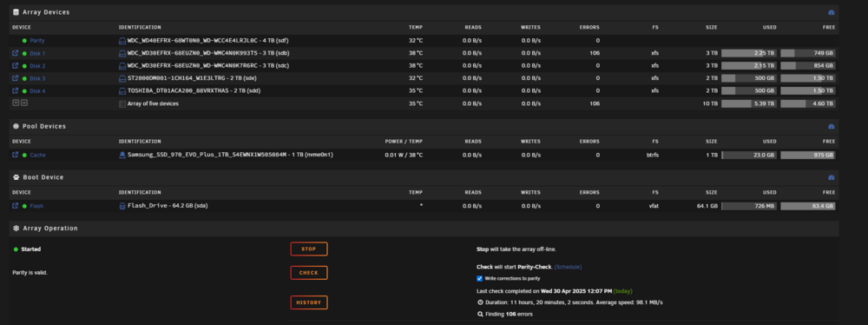The height and width of the screenshot is (325, 868).
Task: Stop the array with the STOP button
Action: [309, 249]
